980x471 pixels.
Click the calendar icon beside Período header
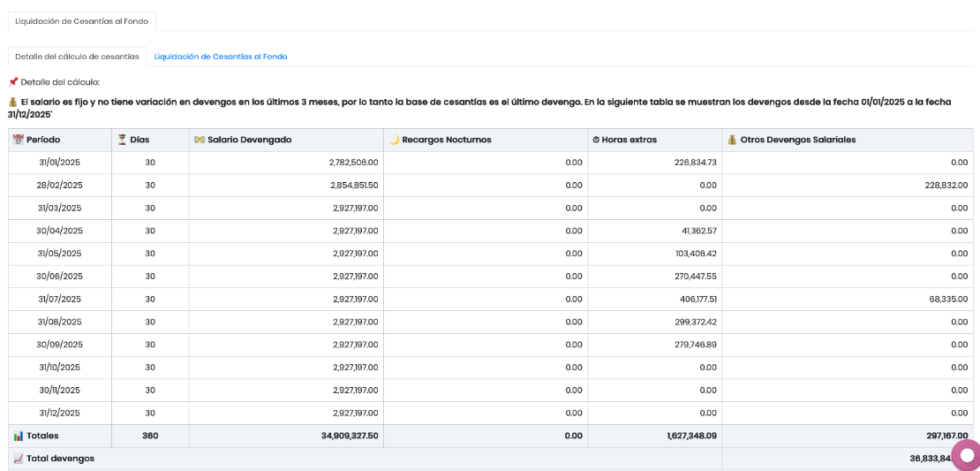click(18, 140)
